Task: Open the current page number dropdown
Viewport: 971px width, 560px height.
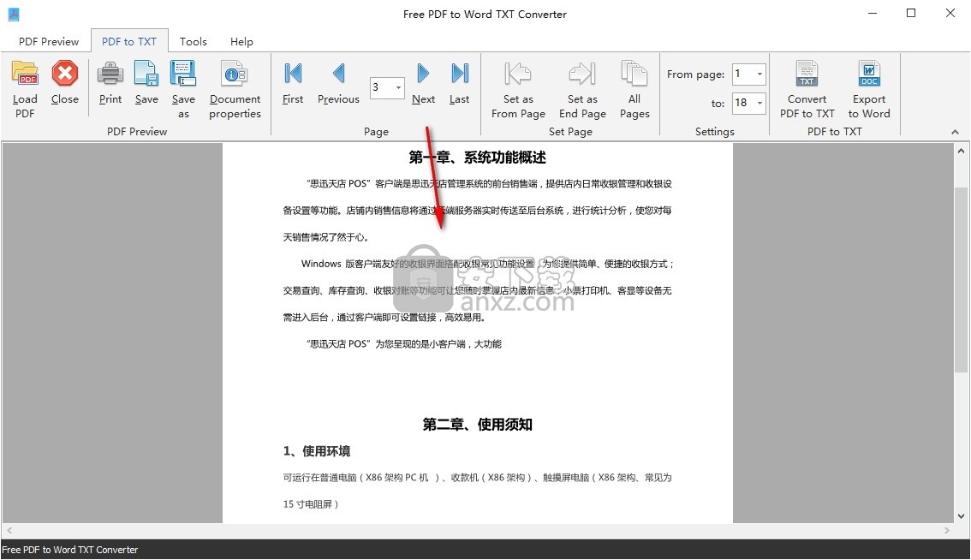Action: 398,87
